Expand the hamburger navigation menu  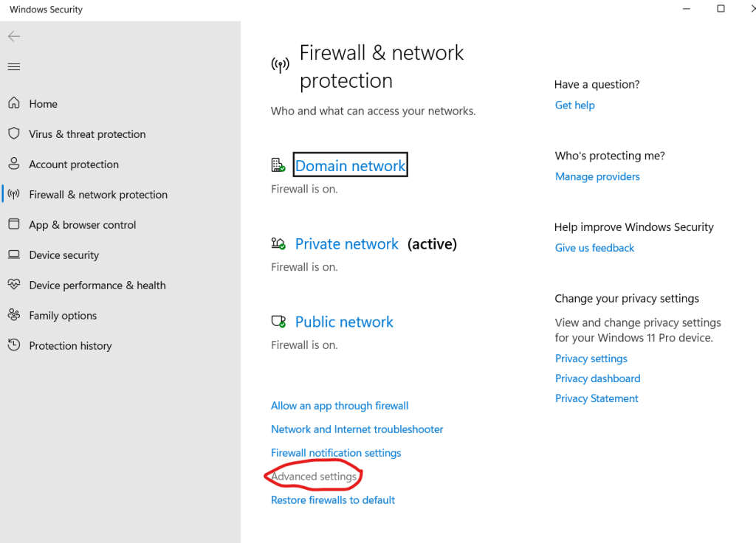click(x=13, y=67)
